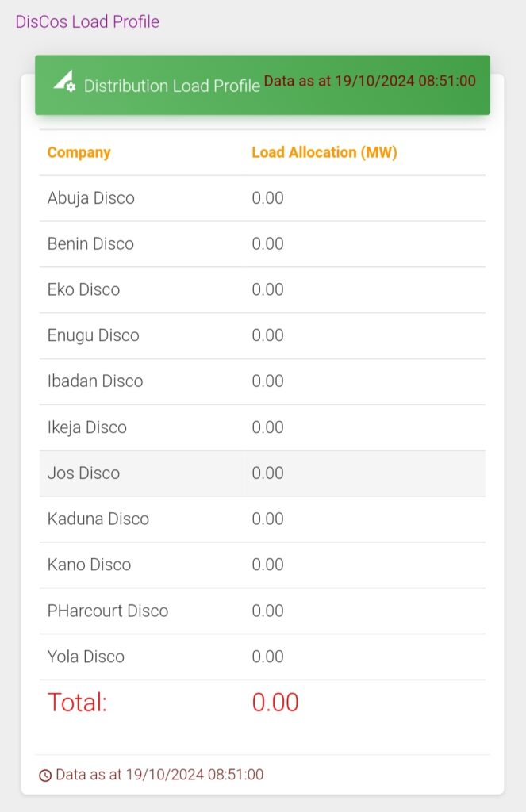This screenshot has width=526, height=812.
Task: Select the Enugu Disco row
Action: (263, 335)
